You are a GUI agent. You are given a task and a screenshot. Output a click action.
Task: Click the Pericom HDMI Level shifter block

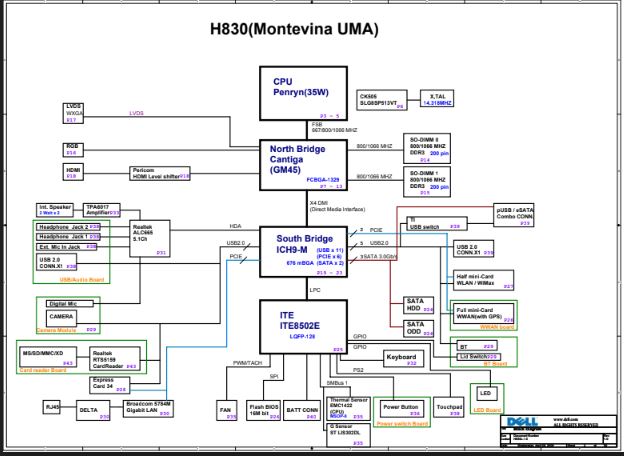tap(160, 173)
